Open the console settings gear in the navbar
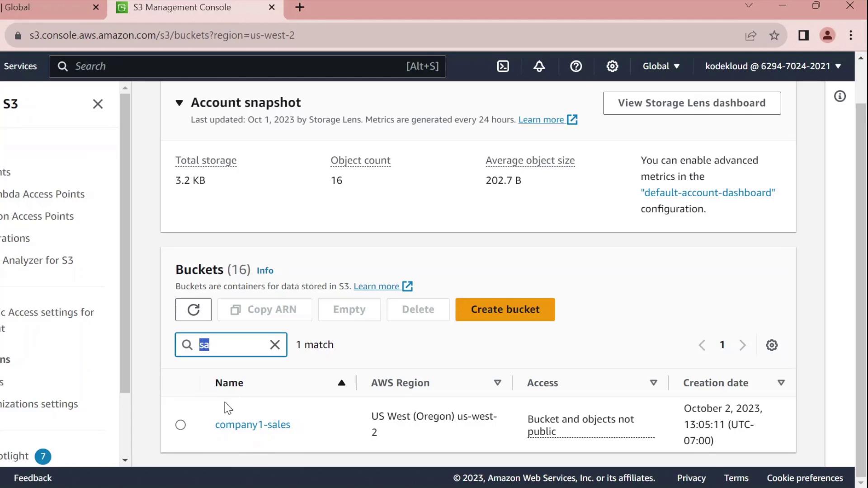 pyautogui.click(x=612, y=66)
